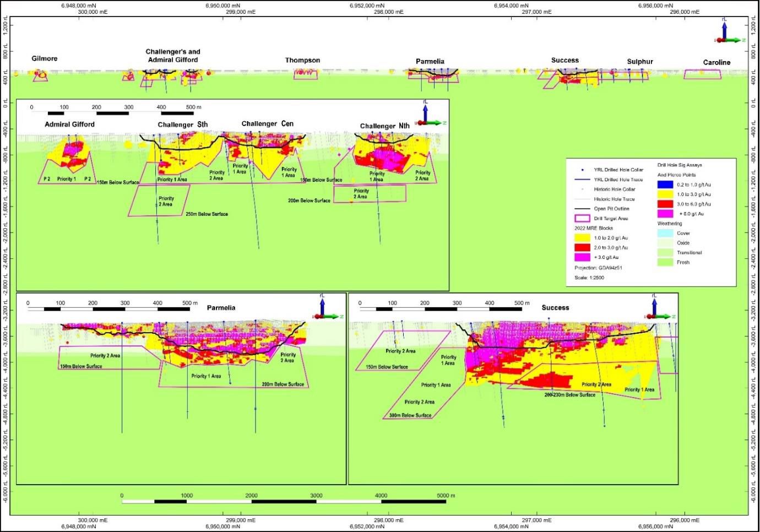Click the Cover weathering color swatch
The image size is (760, 532).
665,233
